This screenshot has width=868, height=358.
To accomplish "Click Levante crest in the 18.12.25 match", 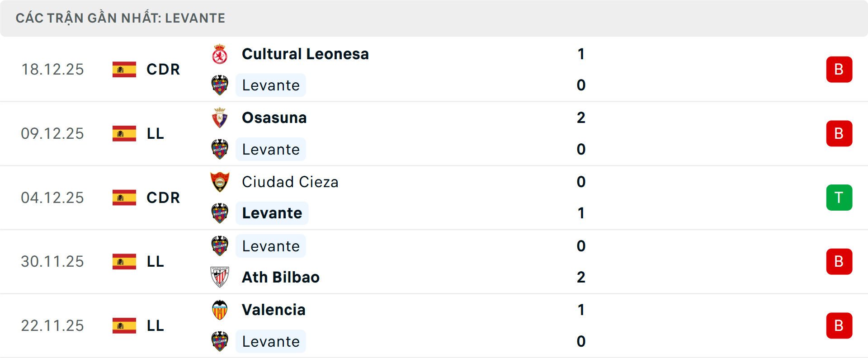I will (x=220, y=85).
